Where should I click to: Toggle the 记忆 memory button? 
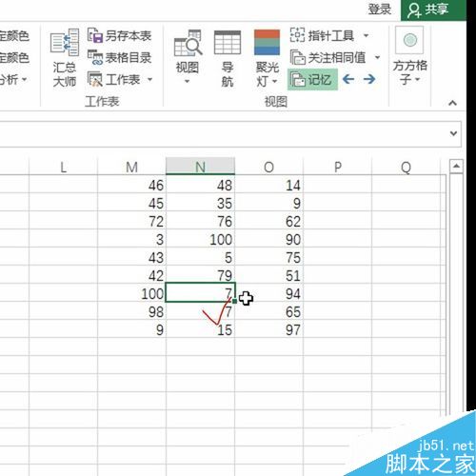pyautogui.click(x=312, y=79)
